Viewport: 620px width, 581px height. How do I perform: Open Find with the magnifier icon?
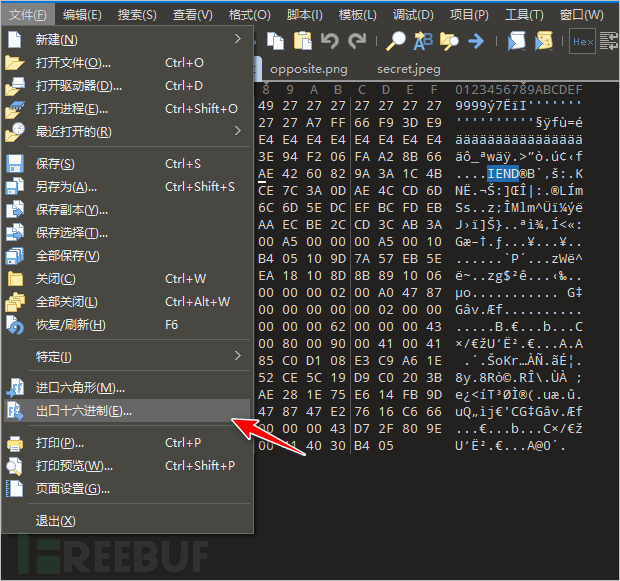tap(396, 41)
